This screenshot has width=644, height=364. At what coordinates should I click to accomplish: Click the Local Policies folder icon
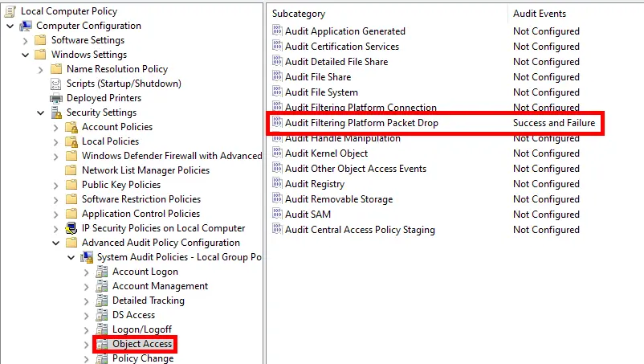pyautogui.click(x=71, y=141)
